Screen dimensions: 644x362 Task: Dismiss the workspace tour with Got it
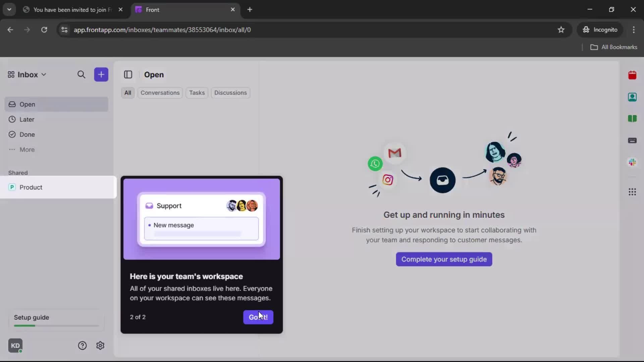click(x=258, y=317)
